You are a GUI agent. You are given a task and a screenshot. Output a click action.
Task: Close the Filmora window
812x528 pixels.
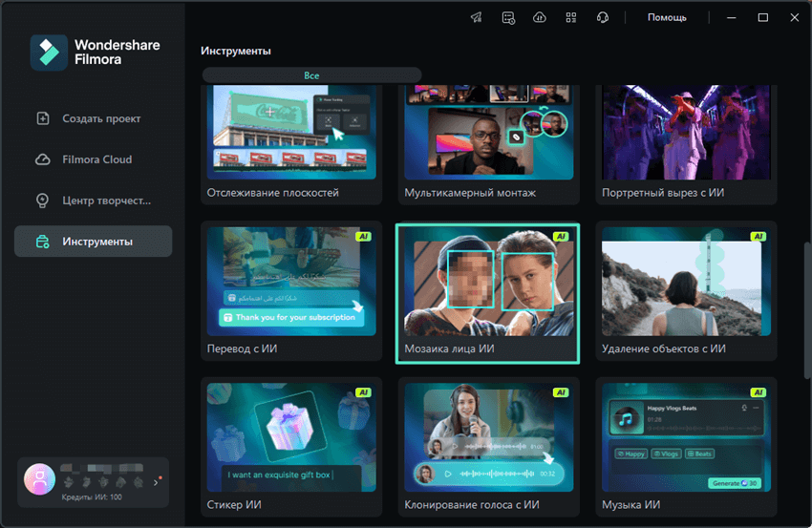coord(795,17)
